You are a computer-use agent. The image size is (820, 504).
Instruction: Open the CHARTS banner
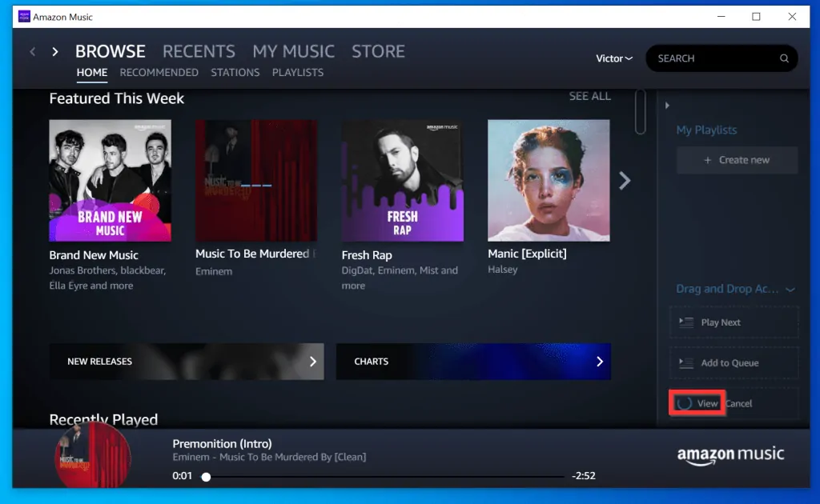click(473, 362)
